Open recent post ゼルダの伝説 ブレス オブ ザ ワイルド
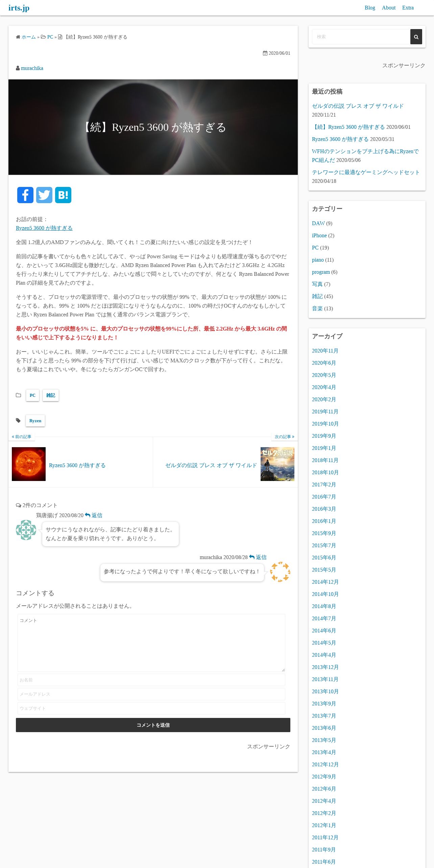Image resolution: width=434 pixels, height=868 pixels. point(358,106)
